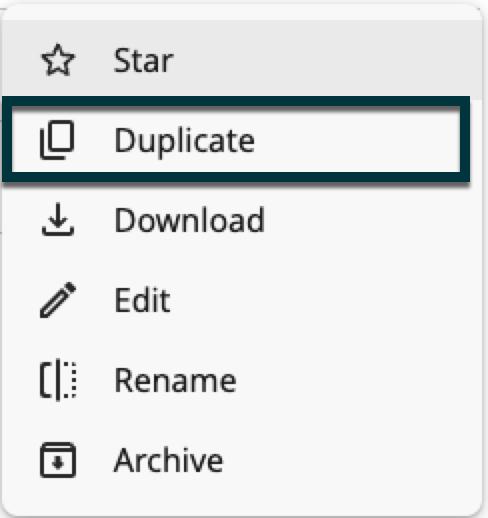Viewport: 488px width, 518px height.
Task: Click the text cursor Rename icon
Action: coord(58,380)
